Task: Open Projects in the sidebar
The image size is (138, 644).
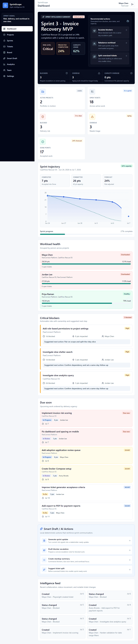Action: tap(17, 35)
